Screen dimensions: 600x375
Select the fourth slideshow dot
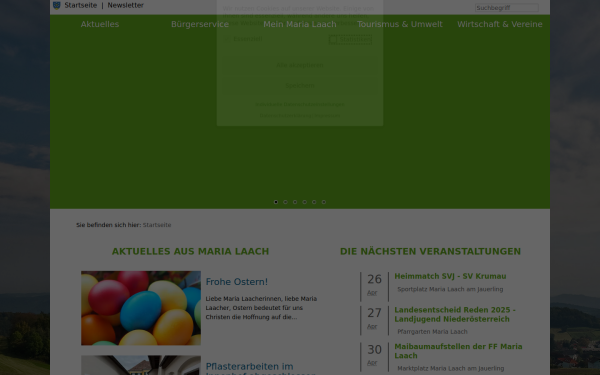[x=305, y=202]
